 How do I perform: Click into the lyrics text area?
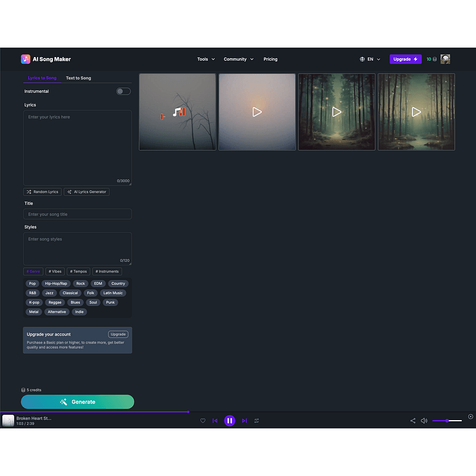(x=77, y=148)
